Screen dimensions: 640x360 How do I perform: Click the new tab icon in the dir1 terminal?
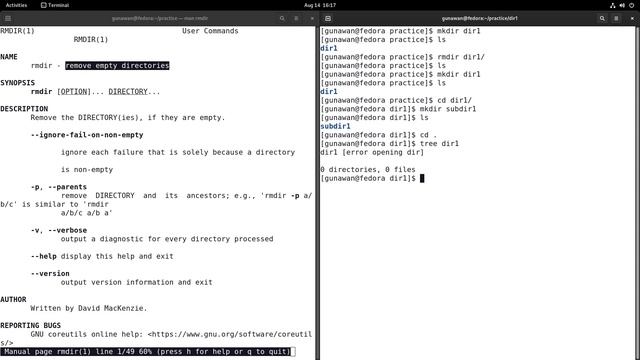[328, 18]
